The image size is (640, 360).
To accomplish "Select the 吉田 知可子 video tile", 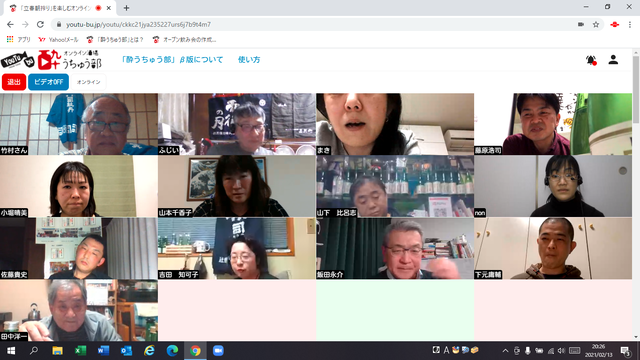I will (x=237, y=248).
